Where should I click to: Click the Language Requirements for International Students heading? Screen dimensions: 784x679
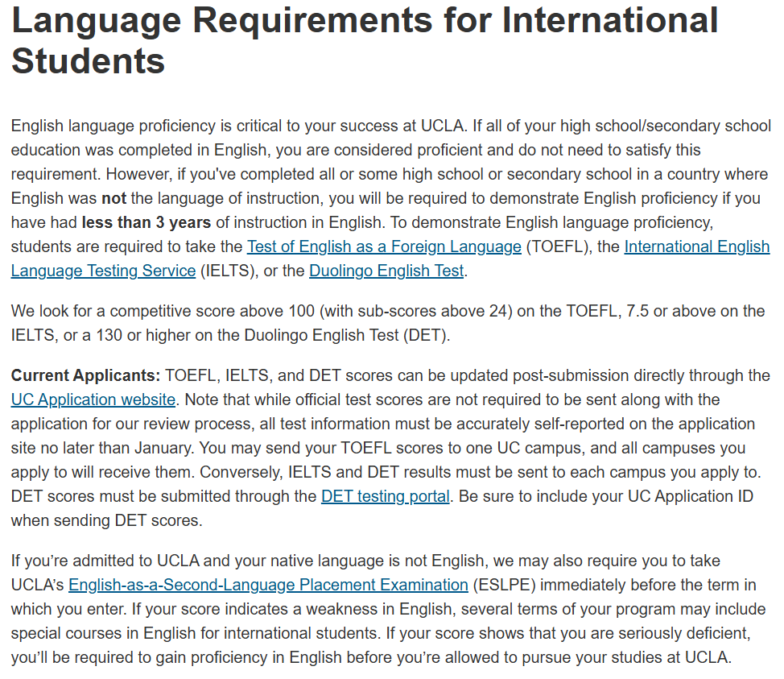(365, 40)
